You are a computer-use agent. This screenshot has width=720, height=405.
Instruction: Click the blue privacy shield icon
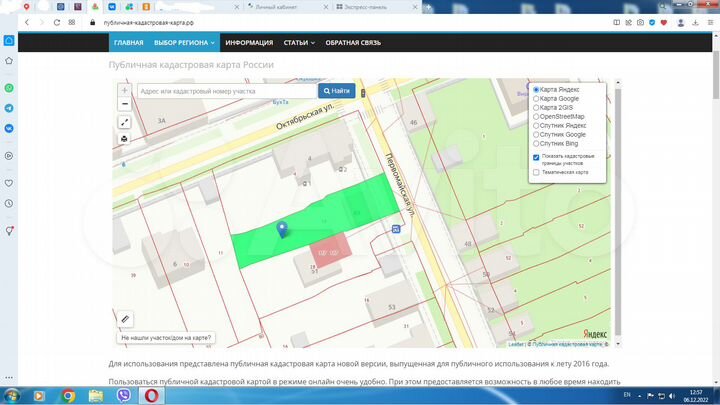652,22
